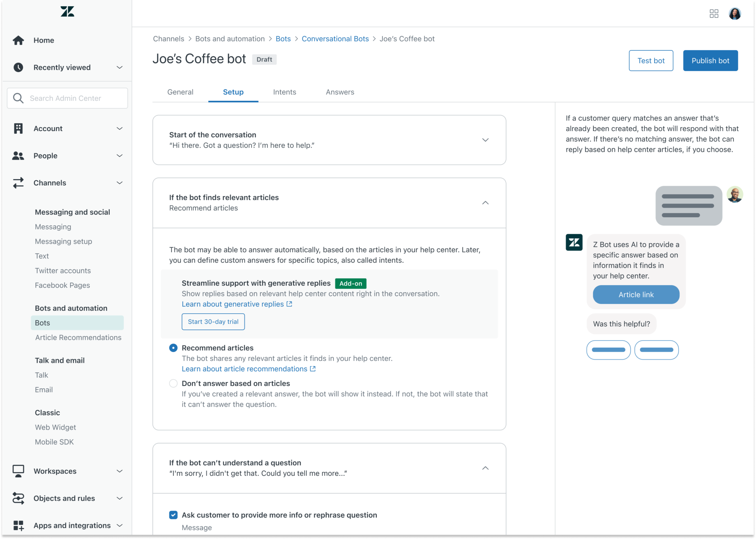Expand the Start of the conversation section
Image resolution: width=756 pixels, height=539 pixels.
point(485,140)
